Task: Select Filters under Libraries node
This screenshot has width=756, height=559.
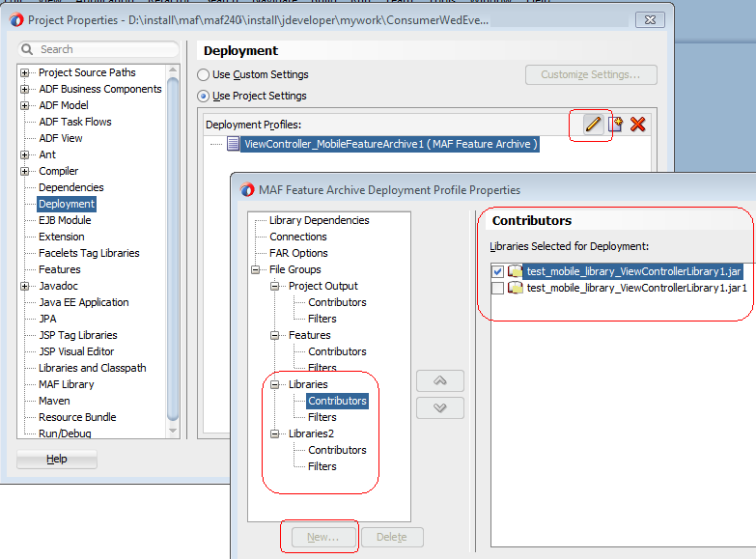Action: [x=322, y=417]
